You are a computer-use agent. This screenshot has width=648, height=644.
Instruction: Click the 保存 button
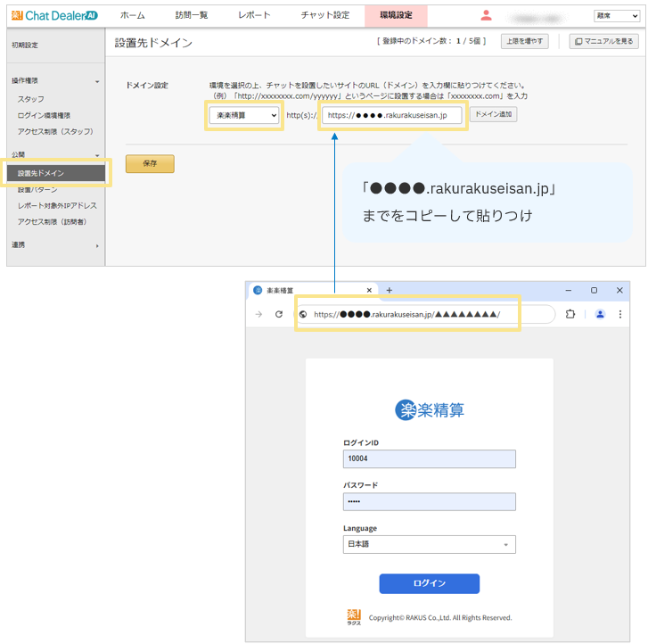coord(150,164)
